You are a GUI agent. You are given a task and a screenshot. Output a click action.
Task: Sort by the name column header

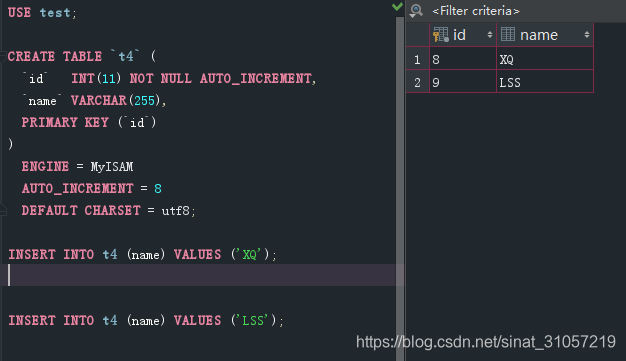click(x=545, y=35)
